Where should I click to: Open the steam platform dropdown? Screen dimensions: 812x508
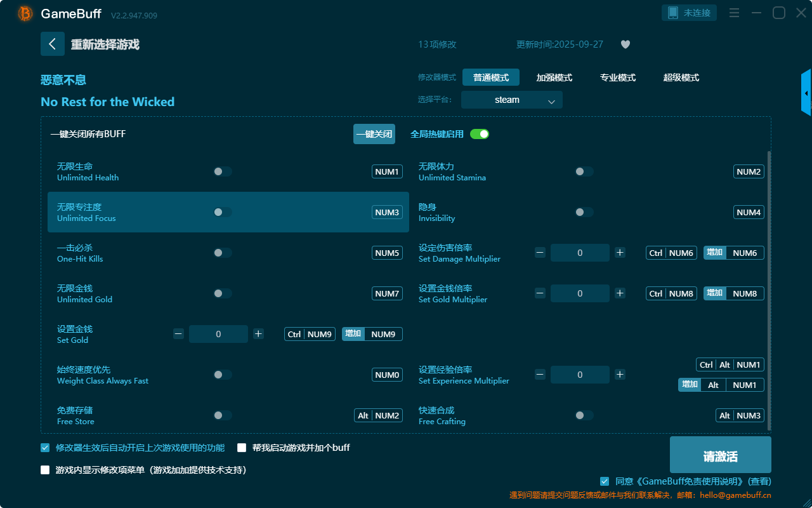pyautogui.click(x=511, y=100)
